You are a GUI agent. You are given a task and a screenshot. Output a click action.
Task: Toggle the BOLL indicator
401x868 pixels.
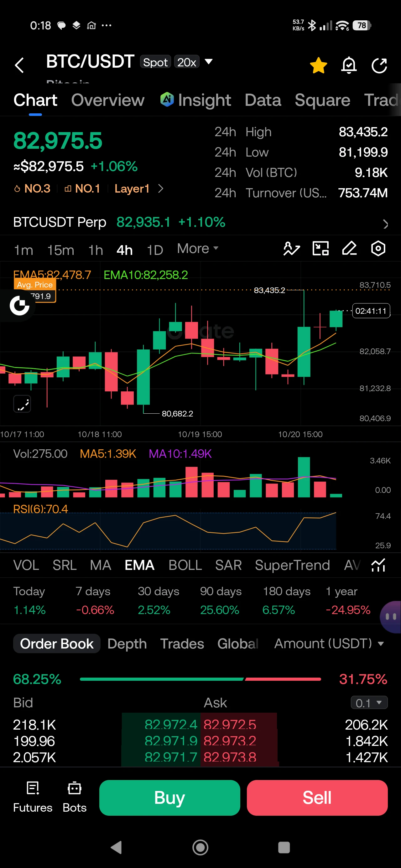[x=185, y=565]
